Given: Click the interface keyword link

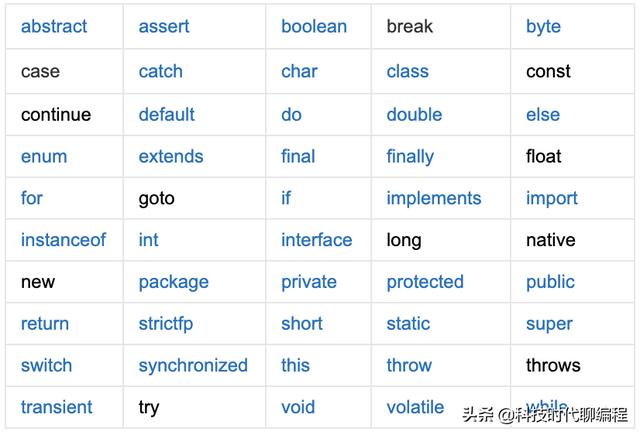Looking at the screenshot, I should [x=316, y=240].
